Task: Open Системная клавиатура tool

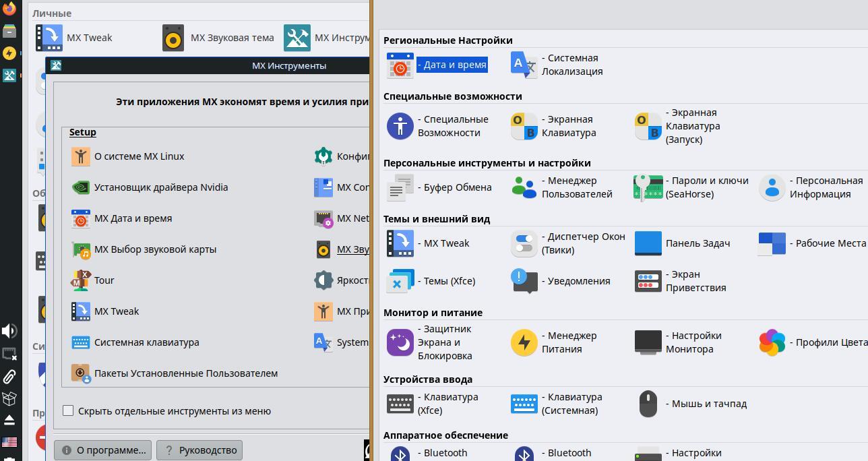Action: (x=135, y=342)
